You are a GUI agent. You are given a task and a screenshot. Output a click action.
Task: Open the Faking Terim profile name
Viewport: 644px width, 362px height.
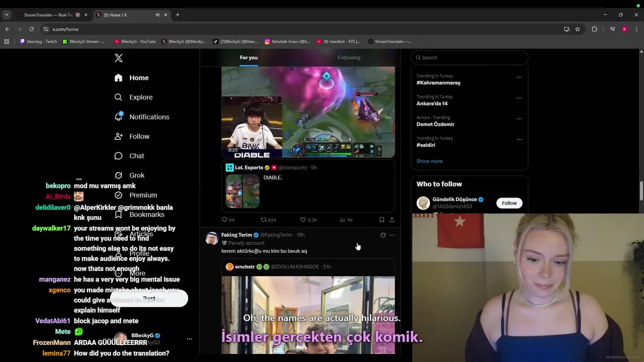(236, 235)
